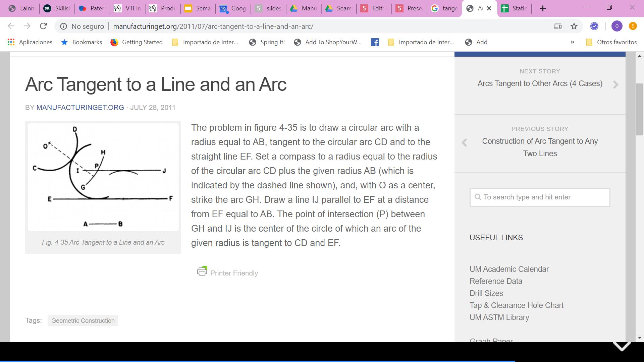Reload the page with the refresh icon
Image resolution: width=644 pixels, height=362 pixels.
click(43, 26)
